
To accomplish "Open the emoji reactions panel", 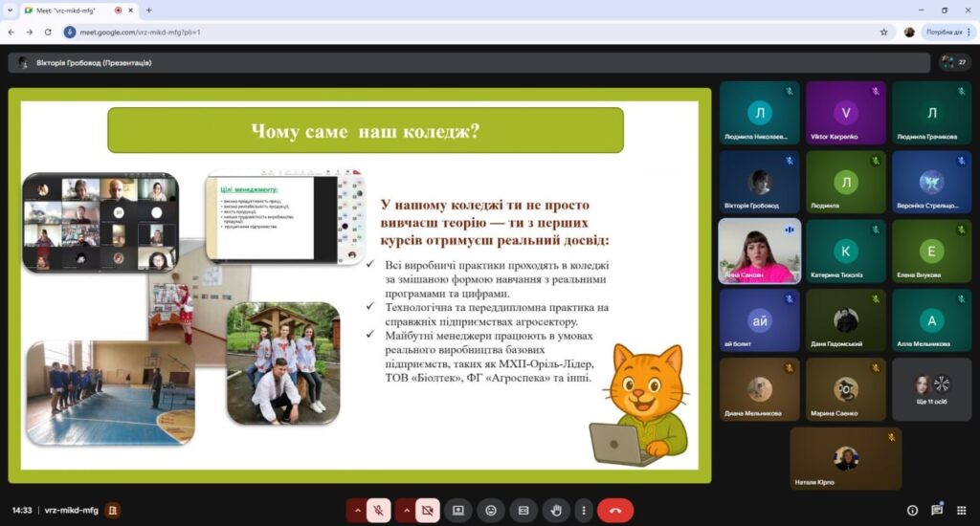I will pyautogui.click(x=491, y=511).
